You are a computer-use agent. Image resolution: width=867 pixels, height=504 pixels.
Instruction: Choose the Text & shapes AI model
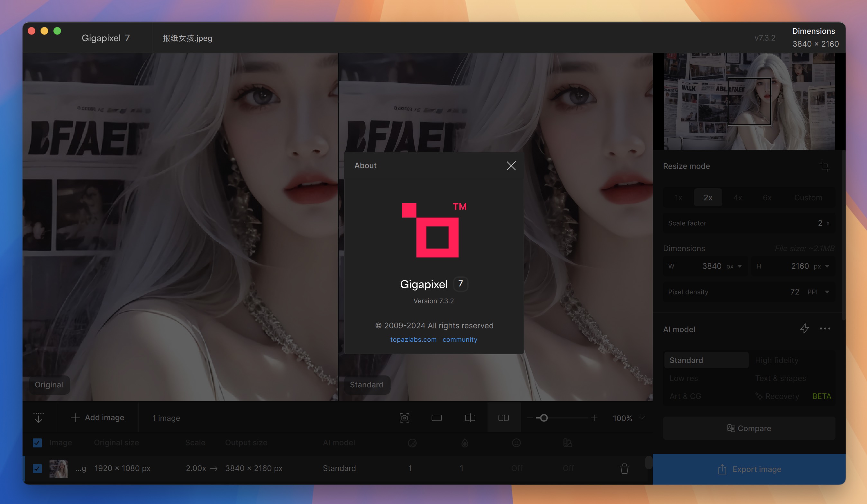tap(793, 378)
